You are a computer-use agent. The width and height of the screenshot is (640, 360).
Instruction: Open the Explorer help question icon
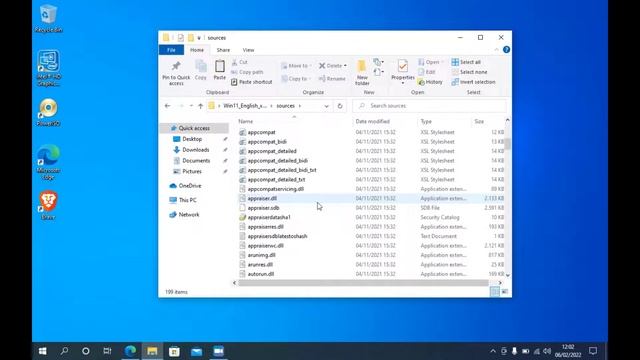506,50
